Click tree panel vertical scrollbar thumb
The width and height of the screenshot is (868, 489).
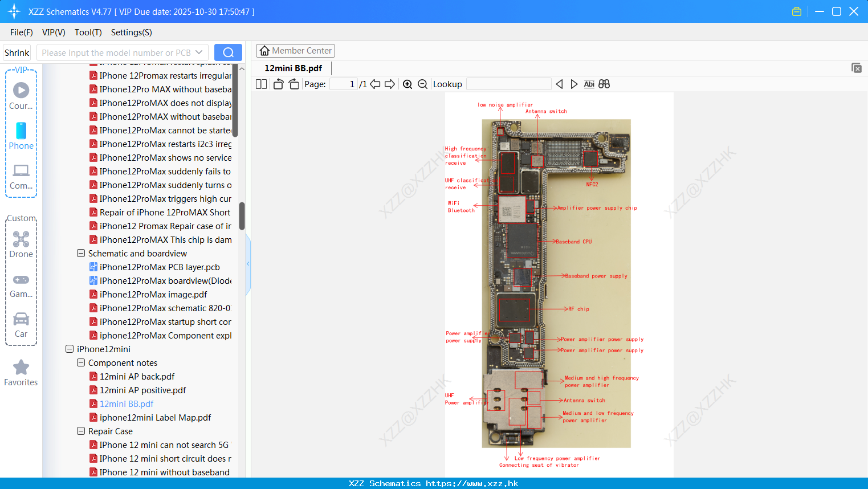pyautogui.click(x=242, y=215)
